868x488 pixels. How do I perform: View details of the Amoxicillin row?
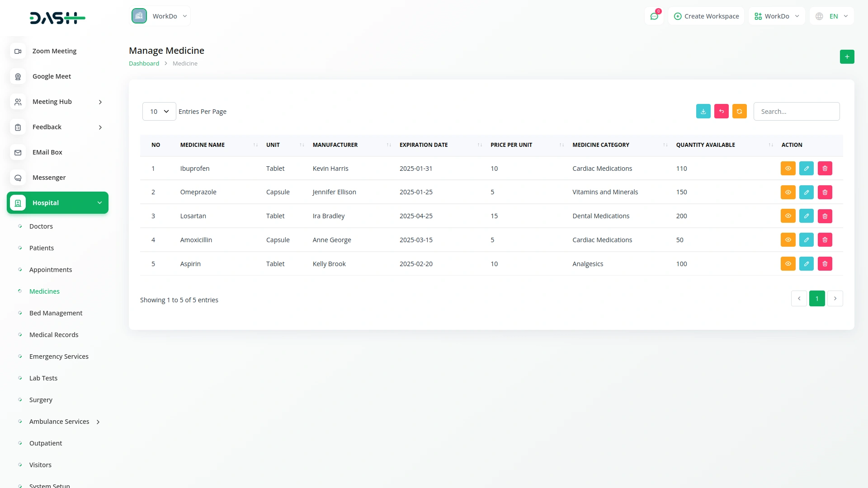pos(788,240)
